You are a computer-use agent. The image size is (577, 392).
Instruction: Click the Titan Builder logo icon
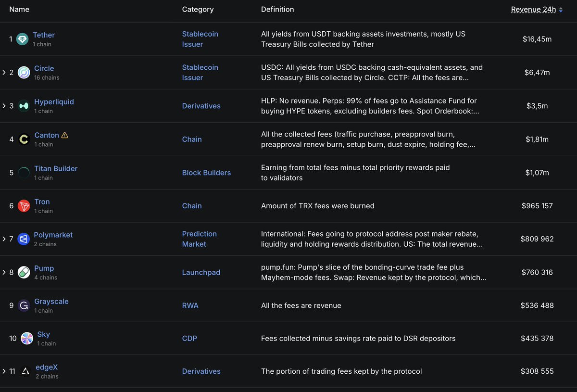pyautogui.click(x=24, y=173)
